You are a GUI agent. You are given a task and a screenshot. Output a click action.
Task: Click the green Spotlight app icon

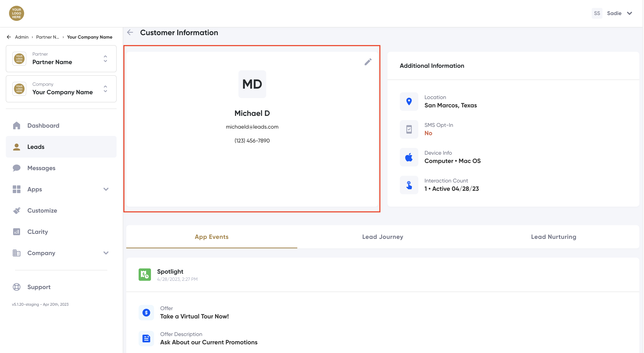[x=145, y=274]
